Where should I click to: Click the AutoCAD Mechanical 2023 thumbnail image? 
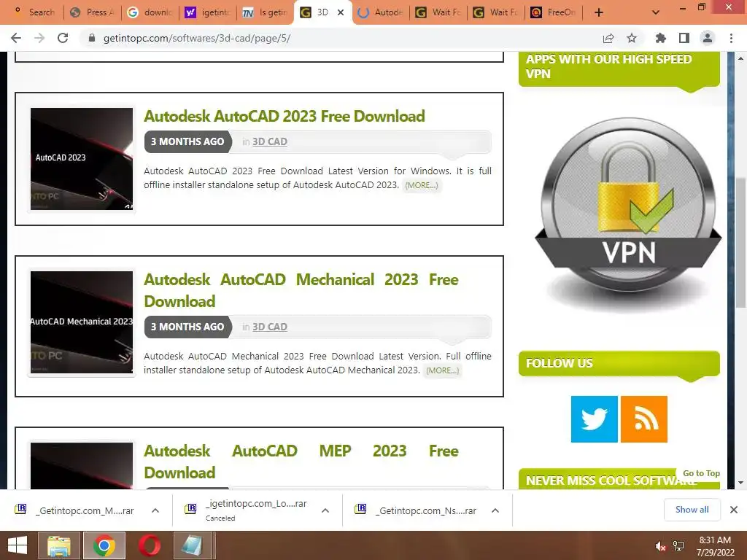pos(82,322)
